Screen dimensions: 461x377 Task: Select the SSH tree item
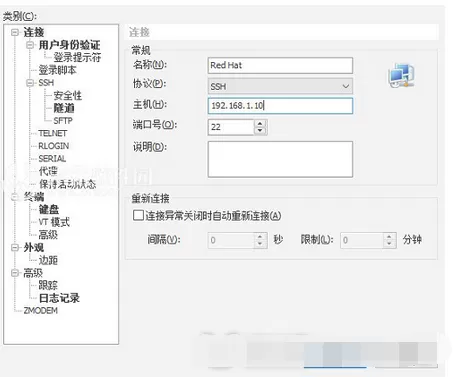click(46, 82)
